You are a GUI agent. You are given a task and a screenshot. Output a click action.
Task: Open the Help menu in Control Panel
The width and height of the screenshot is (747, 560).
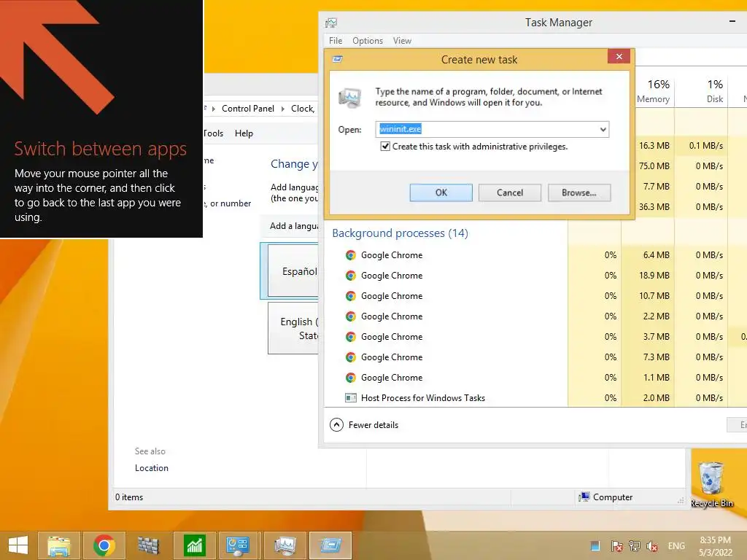244,133
